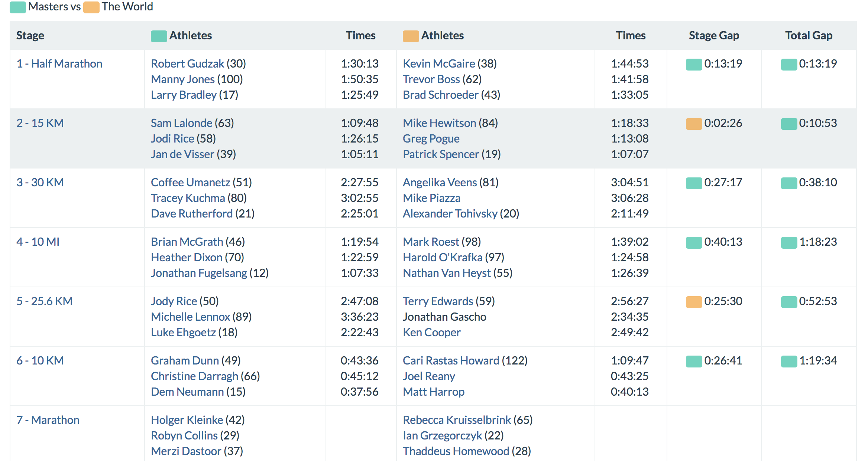Click the green total gap swatch for Half Marathon
Screen dimensions: 868x461
[x=789, y=64]
